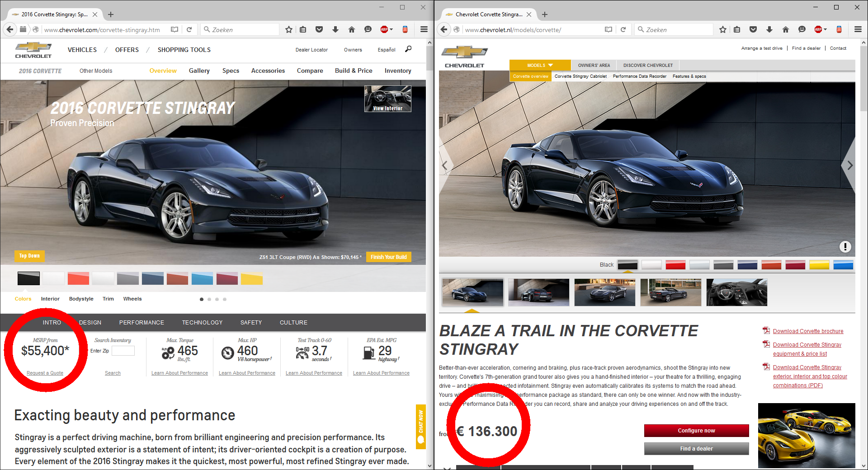
Task: Toggle reader view in right address bar
Action: pos(609,29)
